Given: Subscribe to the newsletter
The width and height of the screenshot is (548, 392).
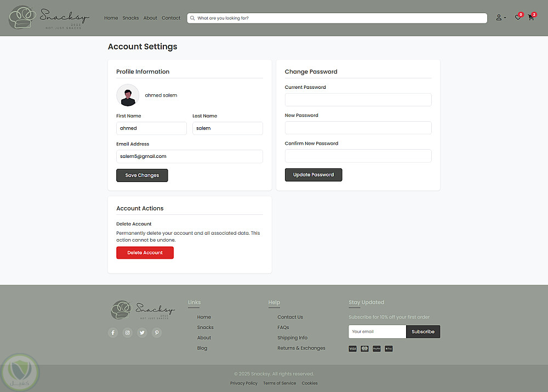Looking at the screenshot, I should [x=423, y=332].
